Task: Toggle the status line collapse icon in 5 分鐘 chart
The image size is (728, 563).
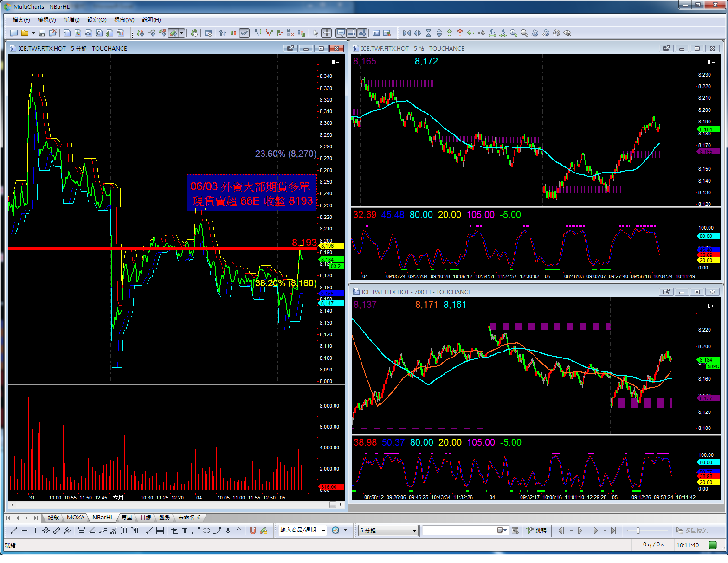Action: 335,62
